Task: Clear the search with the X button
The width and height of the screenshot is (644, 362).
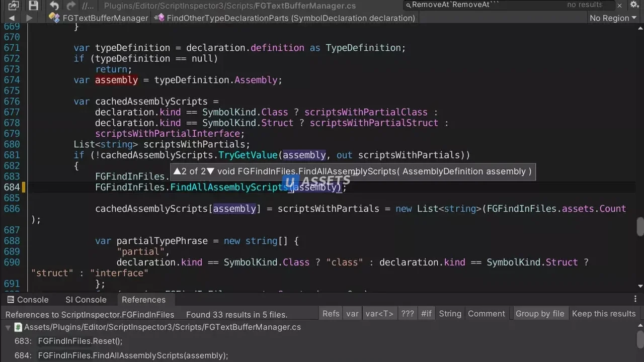Action: (x=619, y=5)
